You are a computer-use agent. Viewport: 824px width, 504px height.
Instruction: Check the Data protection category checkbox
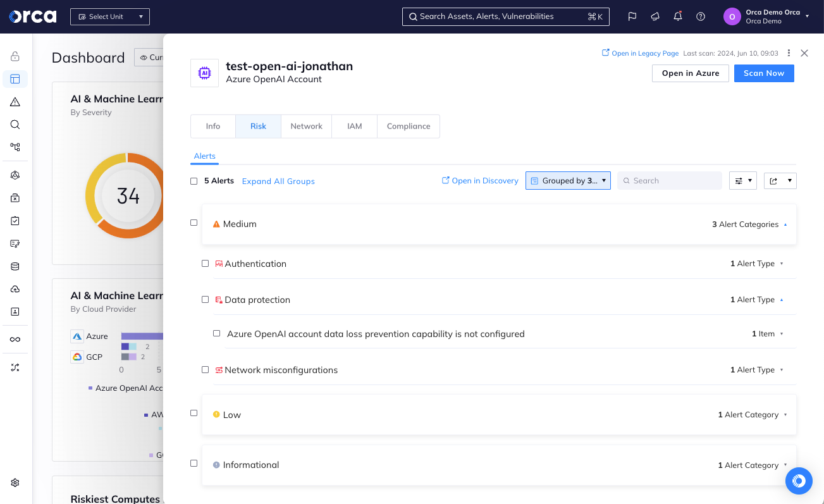click(206, 299)
